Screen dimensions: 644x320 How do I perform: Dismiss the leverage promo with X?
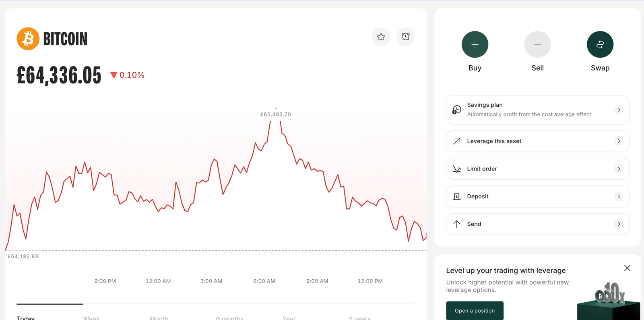pos(627,268)
